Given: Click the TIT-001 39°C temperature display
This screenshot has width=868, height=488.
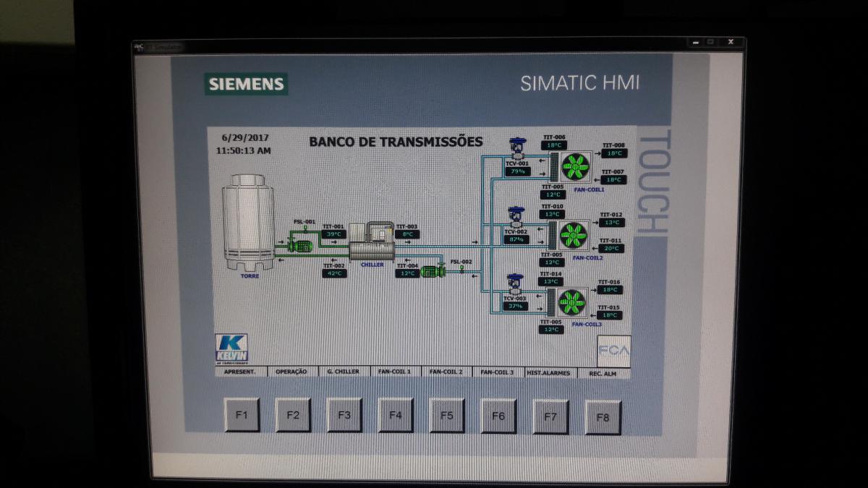Looking at the screenshot, I should click(x=334, y=234).
